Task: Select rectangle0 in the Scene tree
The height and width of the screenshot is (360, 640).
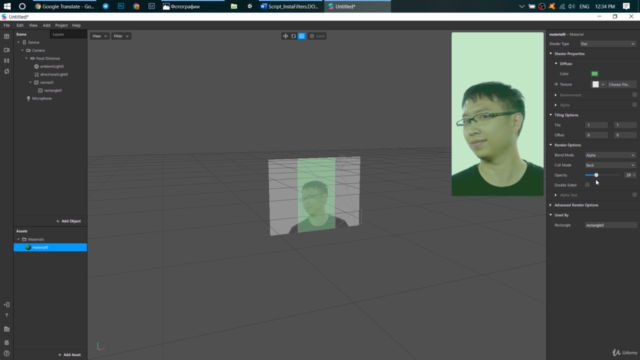Action: point(53,91)
